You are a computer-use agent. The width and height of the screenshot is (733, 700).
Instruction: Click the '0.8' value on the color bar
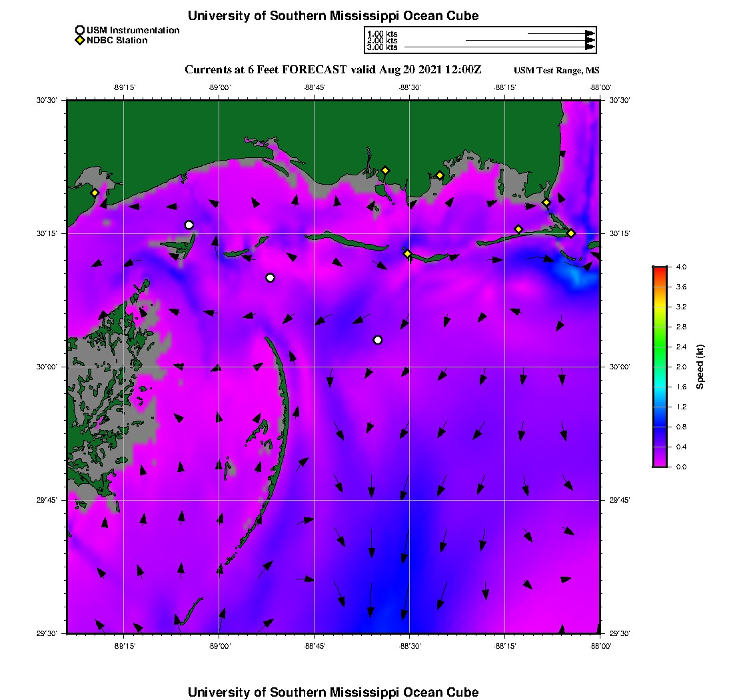click(x=681, y=427)
